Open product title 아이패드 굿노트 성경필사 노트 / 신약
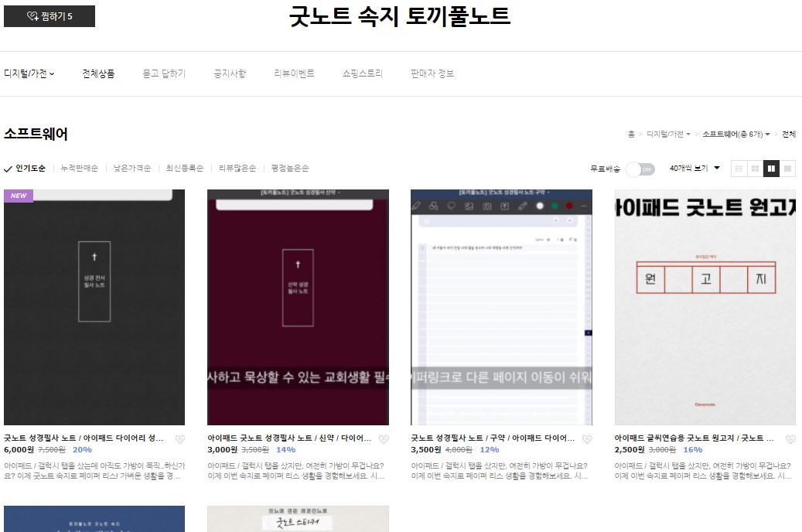 (289, 438)
